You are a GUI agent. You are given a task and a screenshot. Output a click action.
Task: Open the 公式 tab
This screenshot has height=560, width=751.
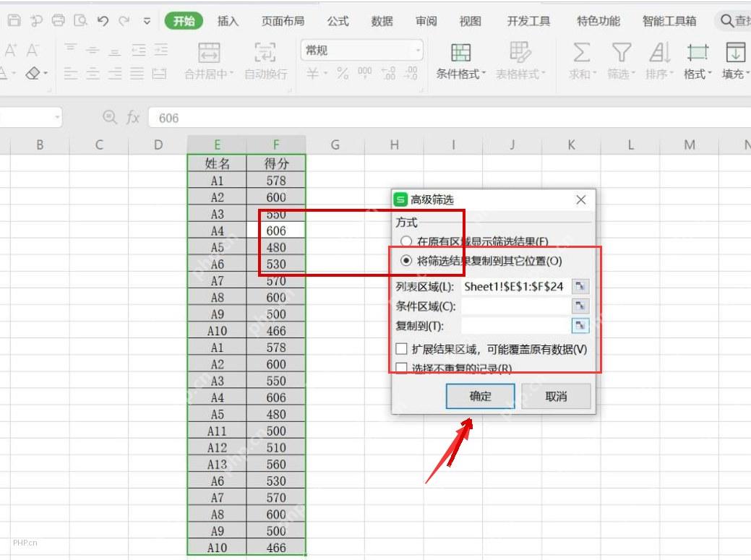pos(338,21)
